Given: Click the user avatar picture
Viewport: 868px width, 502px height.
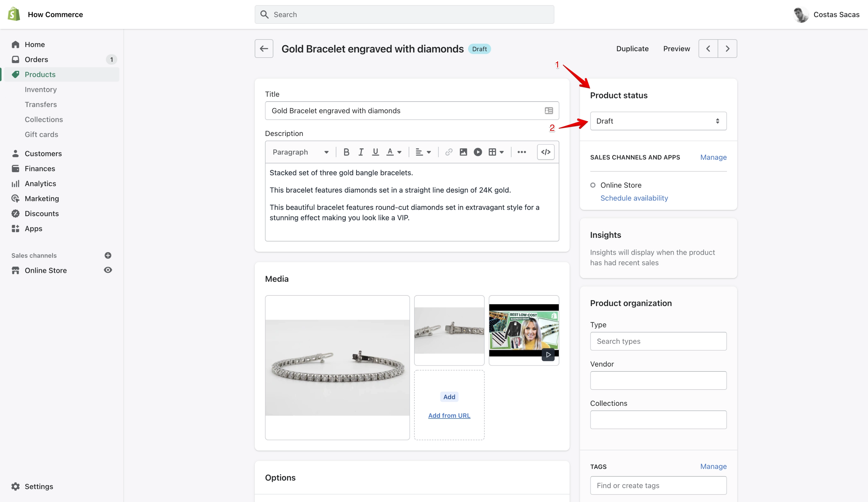Looking at the screenshot, I should click(800, 14).
